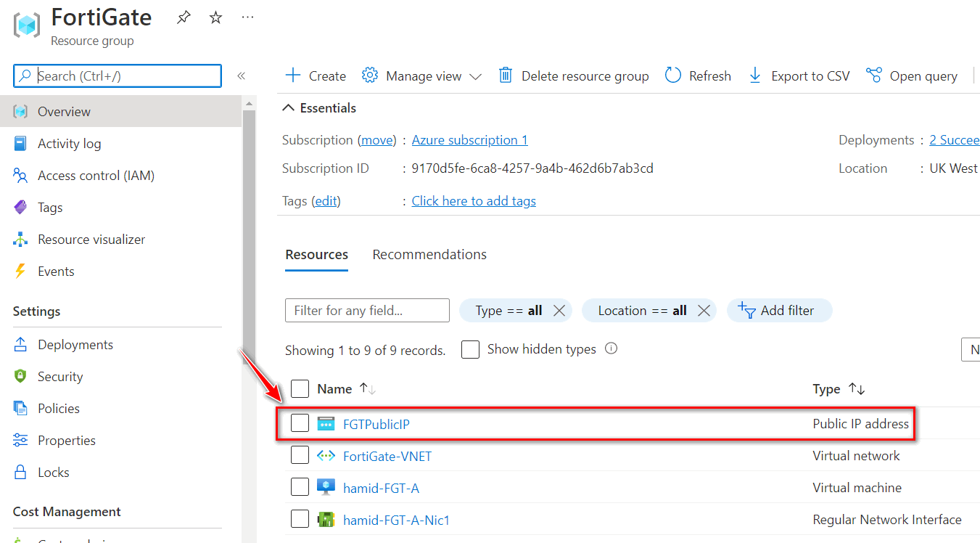Click the Deployments 2 Succeeded link
The image size is (980, 543).
click(955, 140)
